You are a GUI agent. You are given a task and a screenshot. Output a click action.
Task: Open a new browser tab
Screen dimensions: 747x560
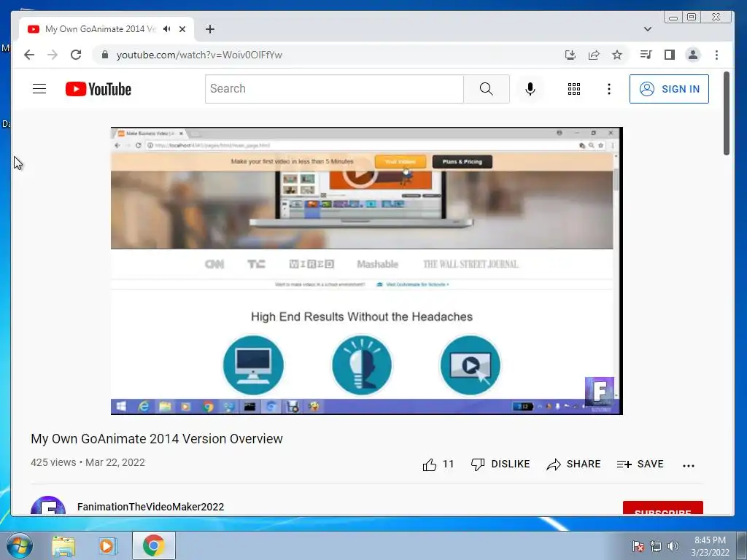[x=209, y=29]
